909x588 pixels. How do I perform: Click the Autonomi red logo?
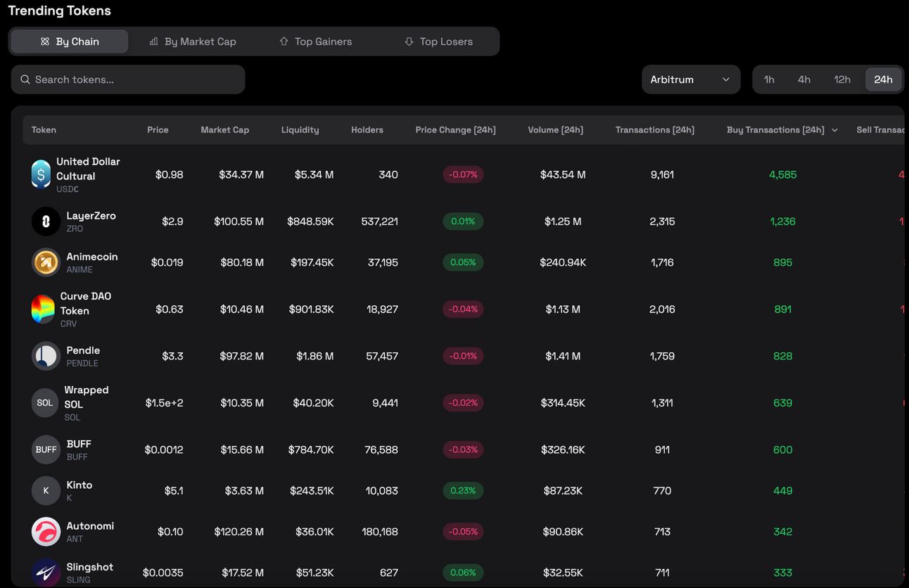click(46, 532)
